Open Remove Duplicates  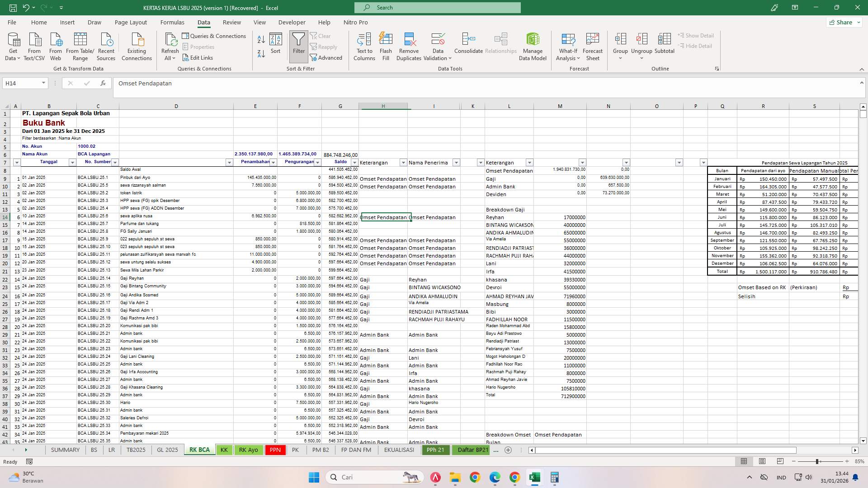pos(409,45)
